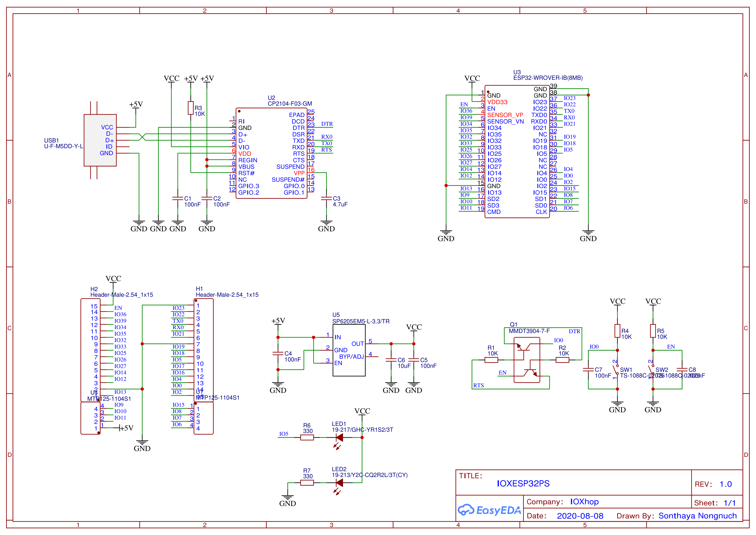This screenshot has height=535, width=756.
Task: Select the Sonthaya Nongnuch drawn-by name
Action: click(697, 516)
